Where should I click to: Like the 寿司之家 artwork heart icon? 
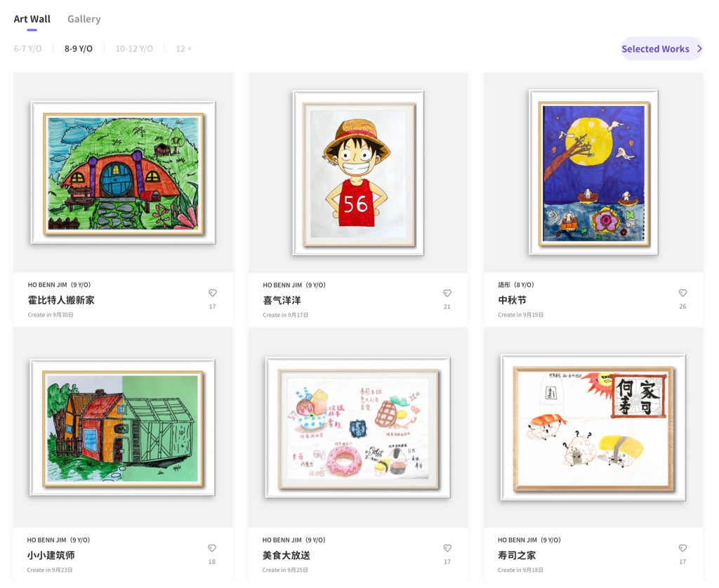click(x=682, y=548)
